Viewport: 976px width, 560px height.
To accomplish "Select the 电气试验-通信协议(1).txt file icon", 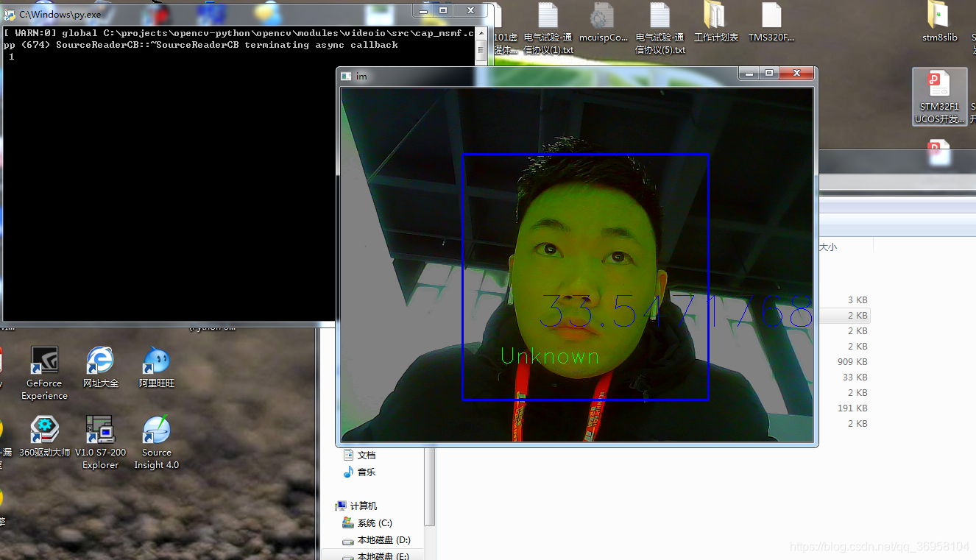I will [x=548, y=29].
